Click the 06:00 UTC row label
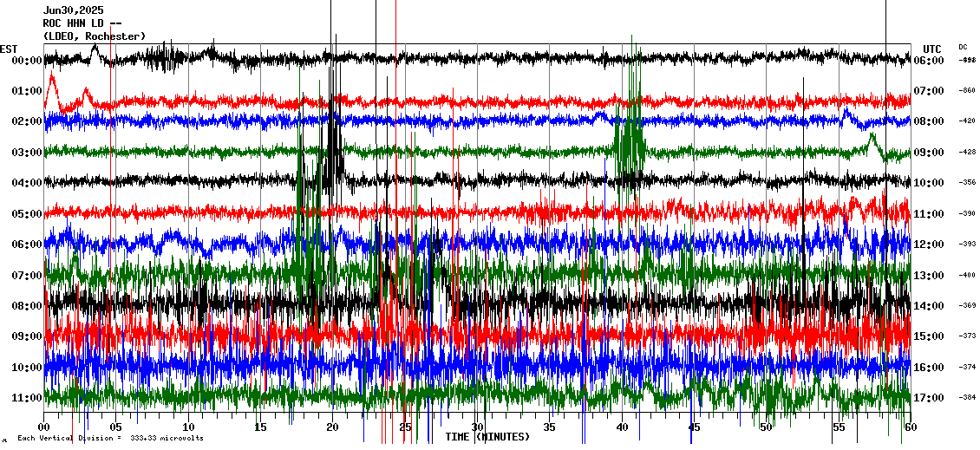This screenshot has width=980, height=450. point(928,61)
